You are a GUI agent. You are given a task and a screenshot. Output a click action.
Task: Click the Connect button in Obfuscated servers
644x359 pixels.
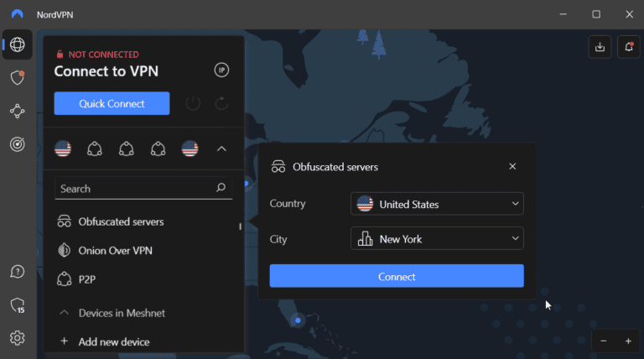397,276
